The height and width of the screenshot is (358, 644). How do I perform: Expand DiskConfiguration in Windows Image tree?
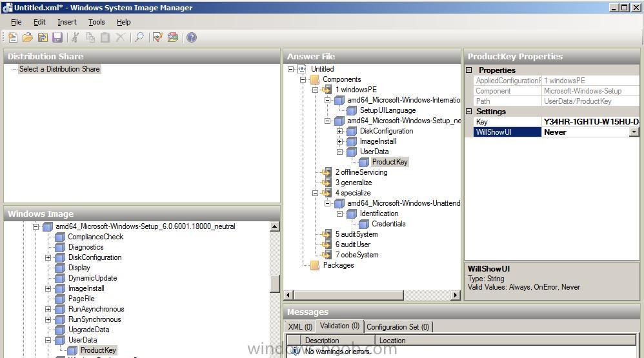coord(48,257)
